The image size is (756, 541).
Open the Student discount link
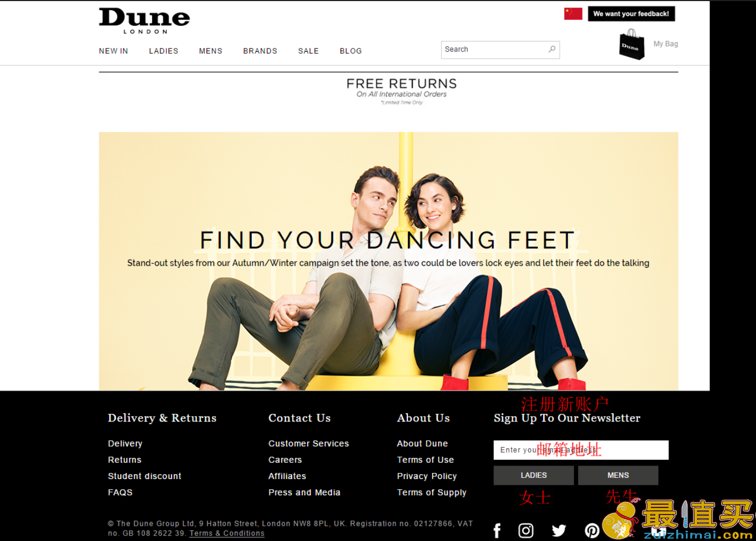(x=144, y=476)
